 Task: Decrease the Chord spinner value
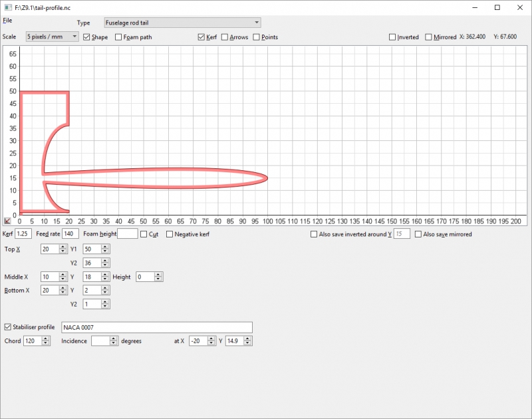pos(46,344)
